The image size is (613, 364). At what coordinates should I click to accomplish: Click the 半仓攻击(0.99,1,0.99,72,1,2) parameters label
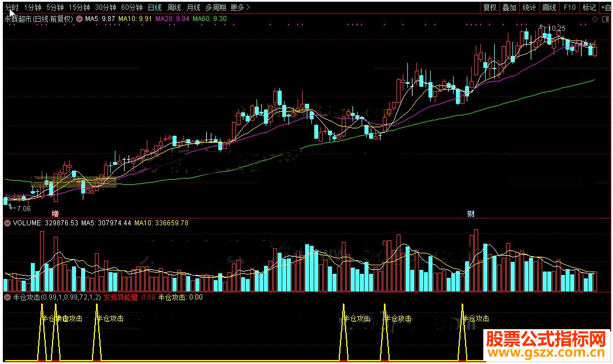pyautogui.click(x=57, y=297)
